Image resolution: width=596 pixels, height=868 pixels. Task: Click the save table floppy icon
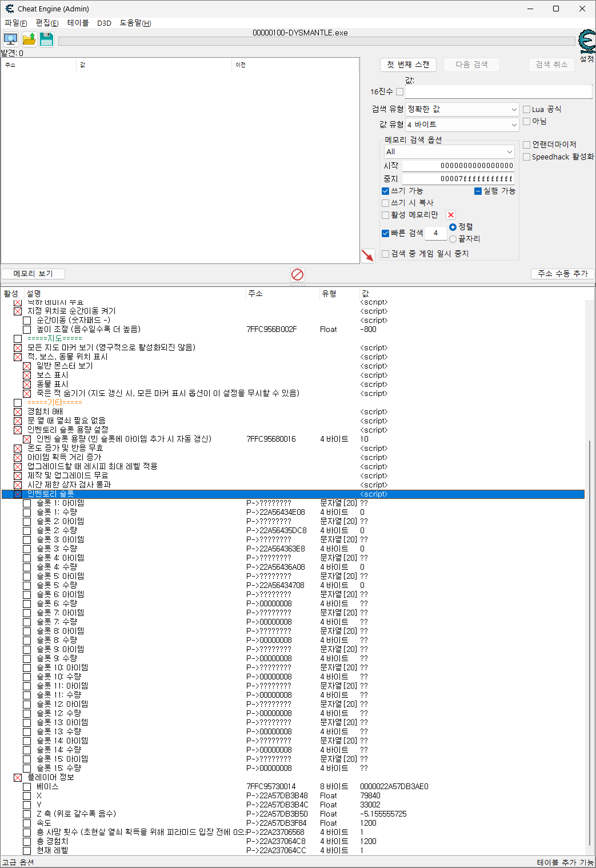pos(47,39)
